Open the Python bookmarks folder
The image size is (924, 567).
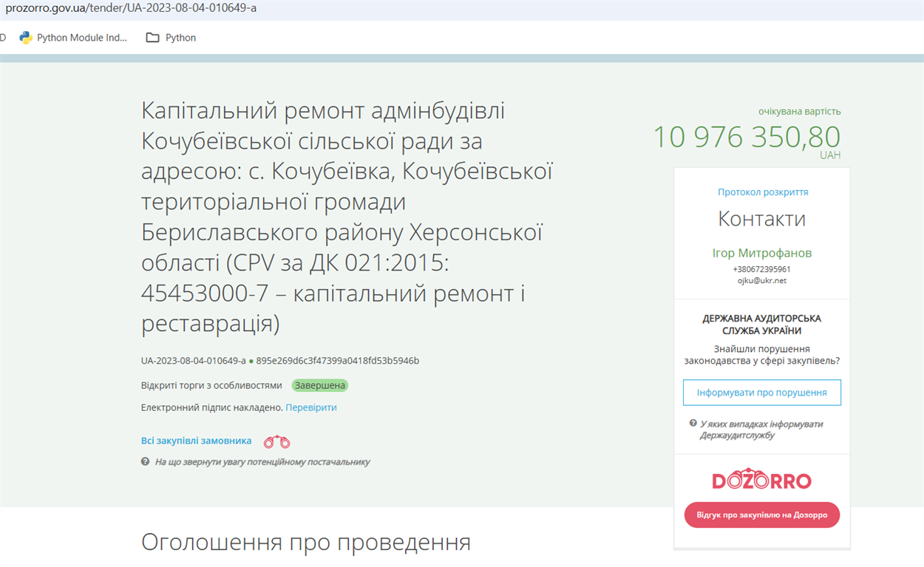pos(171,38)
